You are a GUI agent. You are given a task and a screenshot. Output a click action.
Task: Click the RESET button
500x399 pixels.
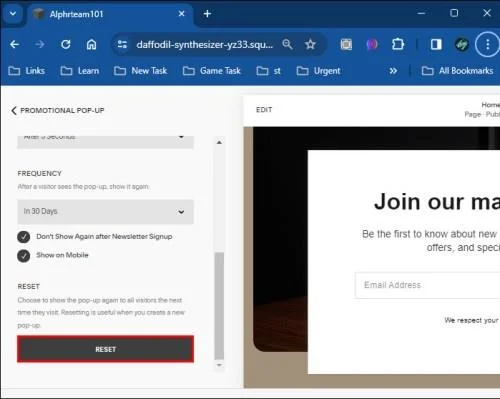click(x=105, y=349)
